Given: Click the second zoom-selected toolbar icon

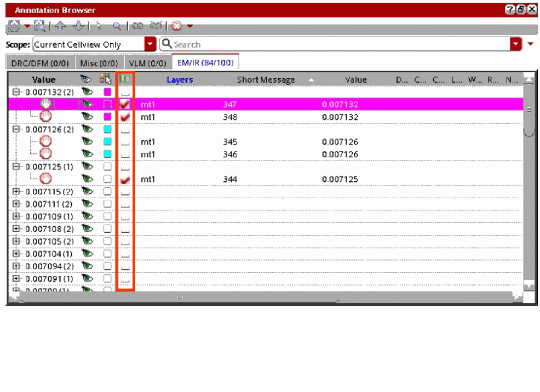Looking at the screenshot, I should (39, 26).
